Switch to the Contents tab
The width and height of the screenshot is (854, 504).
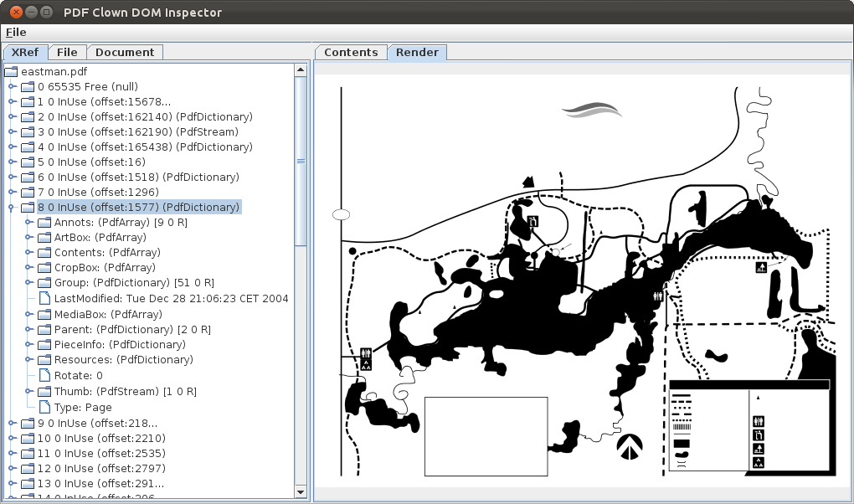click(351, 53)
